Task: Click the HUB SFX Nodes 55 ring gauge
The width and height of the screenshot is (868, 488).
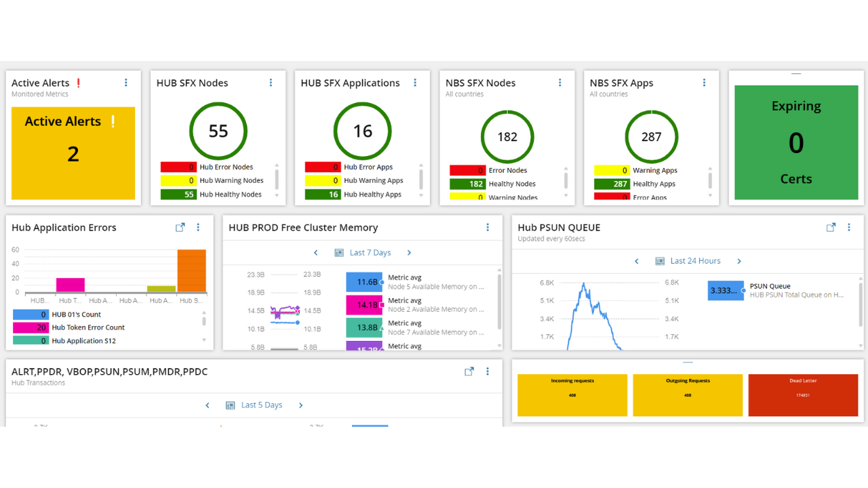Action: 218,131
